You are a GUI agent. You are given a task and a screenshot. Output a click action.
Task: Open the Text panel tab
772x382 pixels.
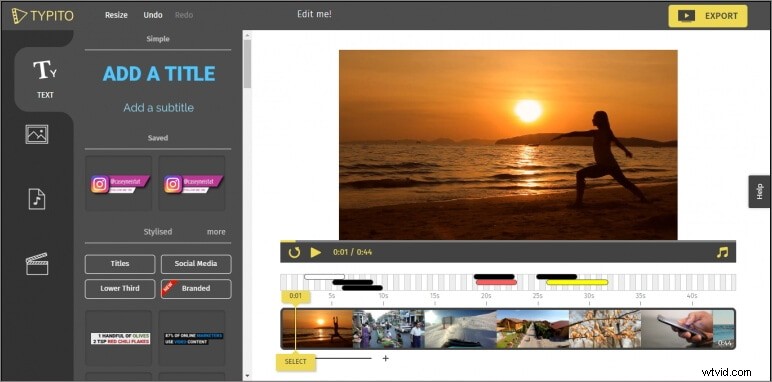(x=45, y=79)
